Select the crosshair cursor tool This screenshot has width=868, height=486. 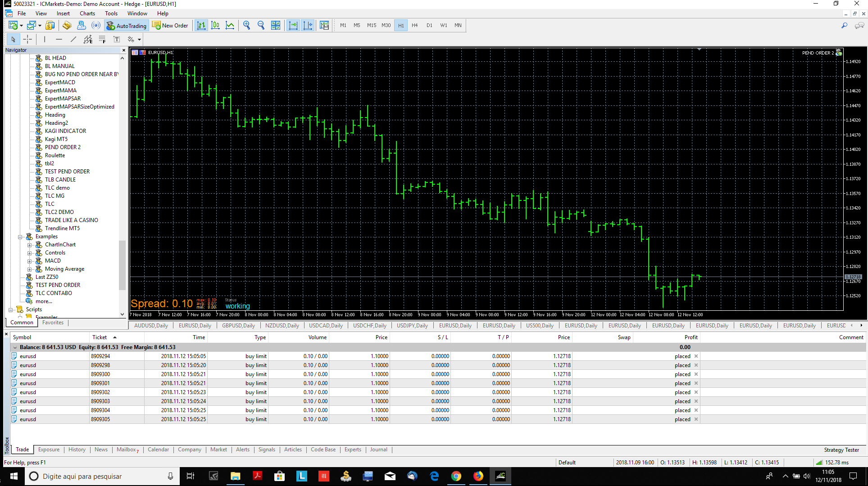pyautogui.click(x=27, y=39)
